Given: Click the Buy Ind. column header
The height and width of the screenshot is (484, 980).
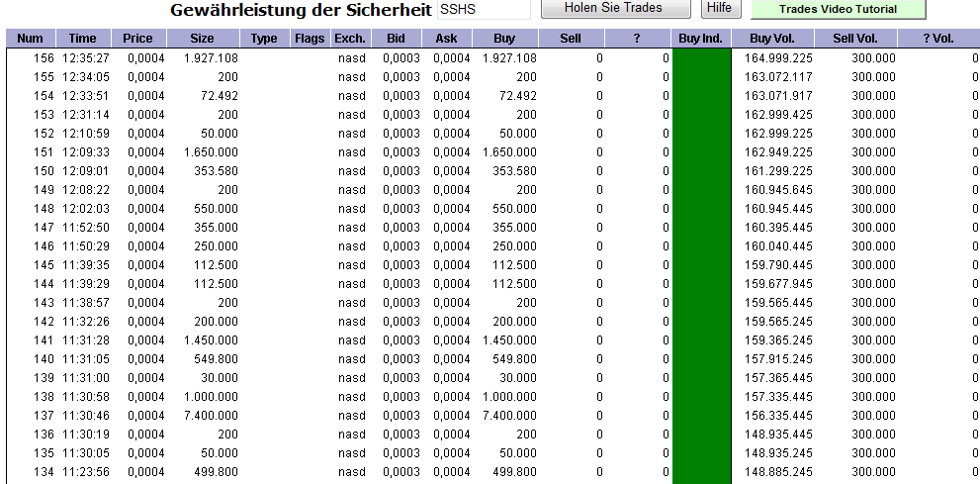Looking at the screenshot, I should point(700,39).
